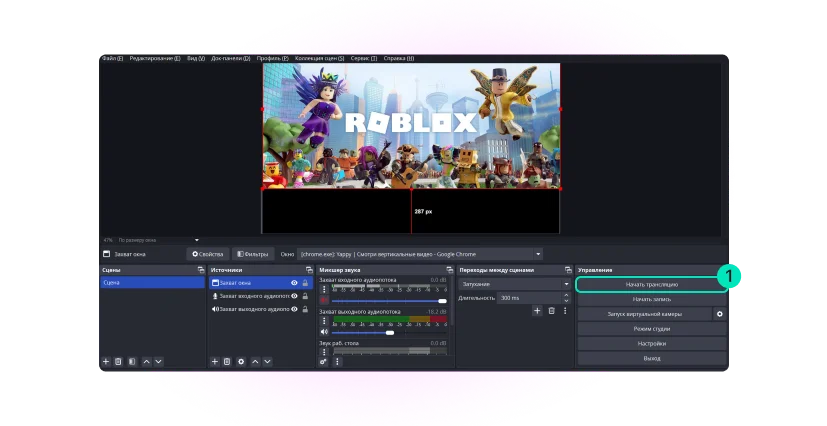Remove the transition using the trash icon
The width and height of the screenshot is (827, 426).
tap(551, 311)
